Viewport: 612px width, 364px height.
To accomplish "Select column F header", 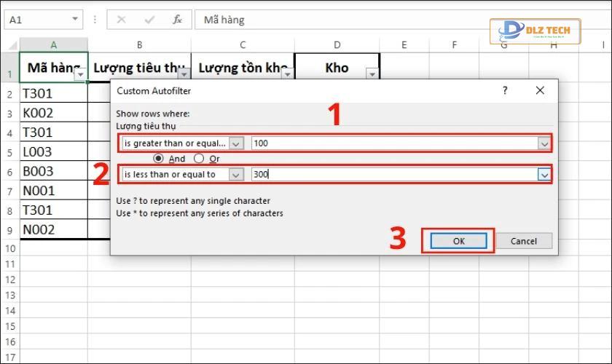I will coord(455,45).
